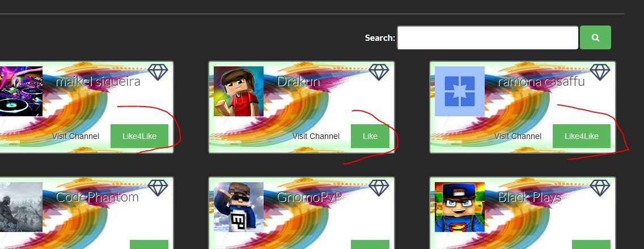
Task: Open ramona casaffu's blue avatar thumbnail
Action: pyautogui.click(x=460, y=91)
